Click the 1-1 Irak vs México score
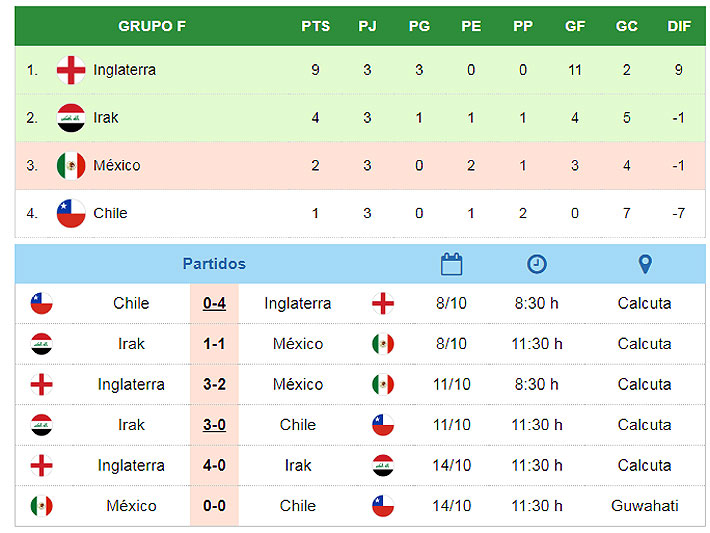The image size is (710, 533). (214, 344)
